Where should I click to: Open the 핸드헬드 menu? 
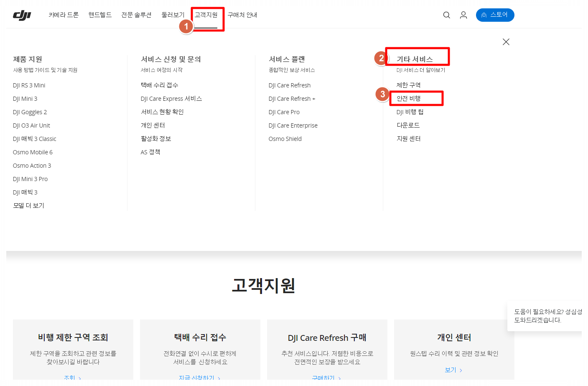click(100, 15)
